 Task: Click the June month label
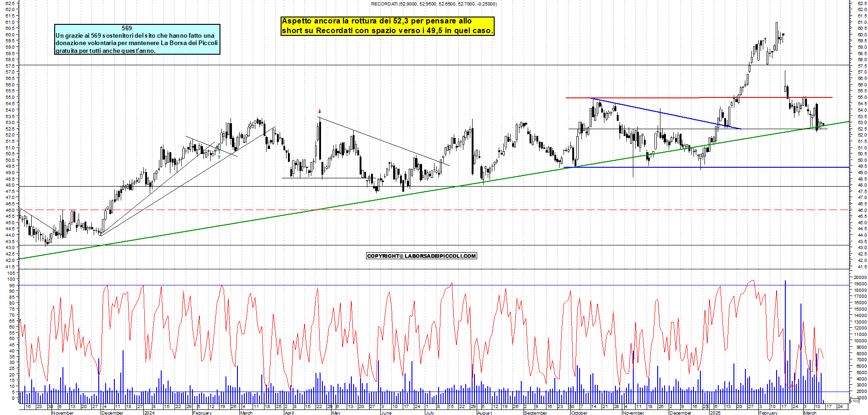(386, 413)
